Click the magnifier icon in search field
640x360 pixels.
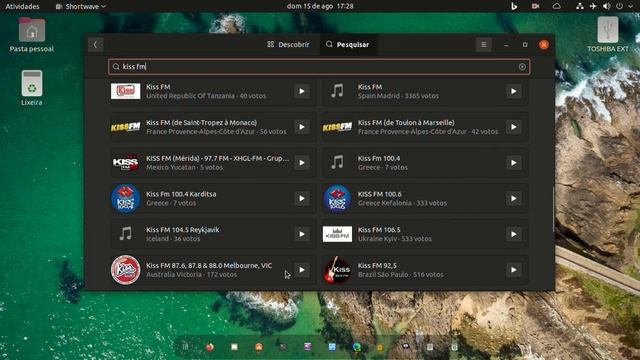[116, 67]
